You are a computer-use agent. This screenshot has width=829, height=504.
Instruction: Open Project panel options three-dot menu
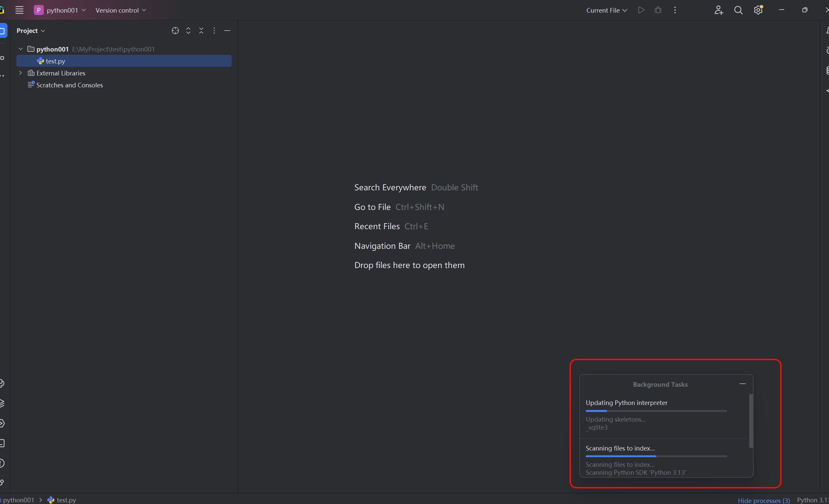click(x=214, y=31)
